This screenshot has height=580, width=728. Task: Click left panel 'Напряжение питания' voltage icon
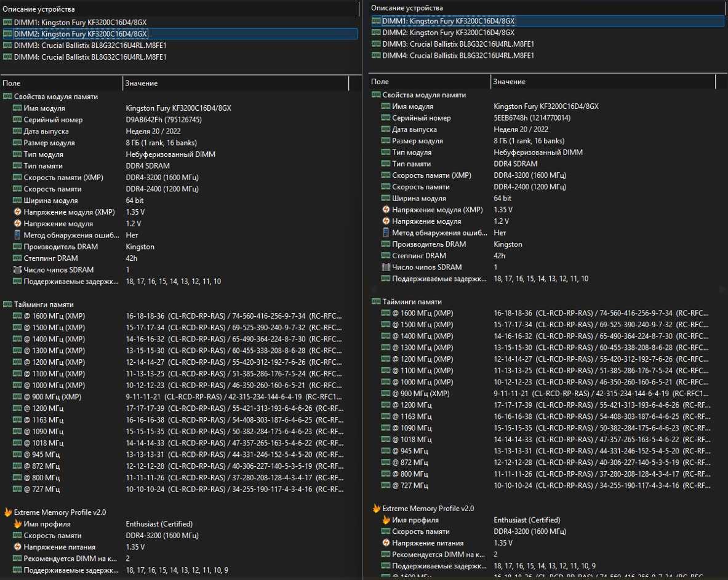pyautogui.click(x=18, y=547)
